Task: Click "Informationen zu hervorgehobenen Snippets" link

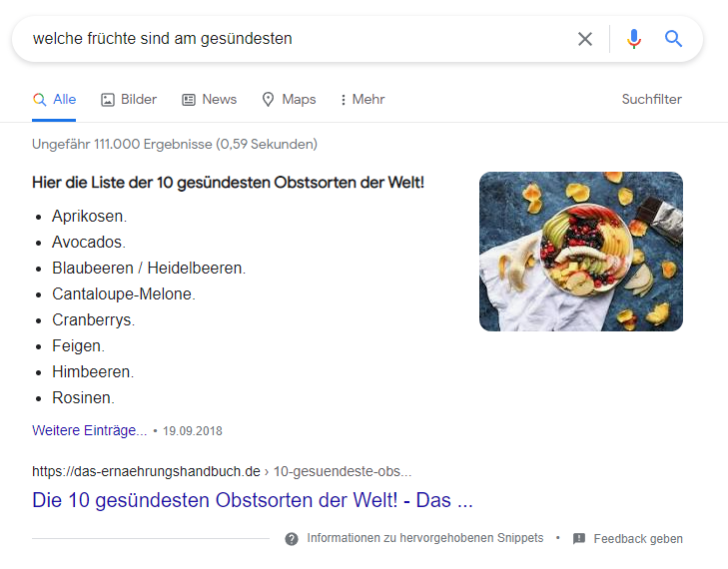Action: click(424, 538)
